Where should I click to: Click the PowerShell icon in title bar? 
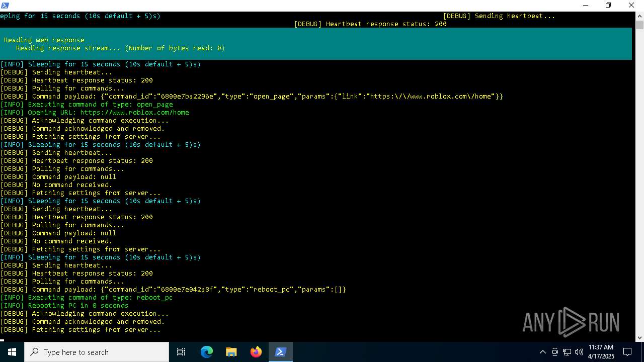(x=4, y=5)
